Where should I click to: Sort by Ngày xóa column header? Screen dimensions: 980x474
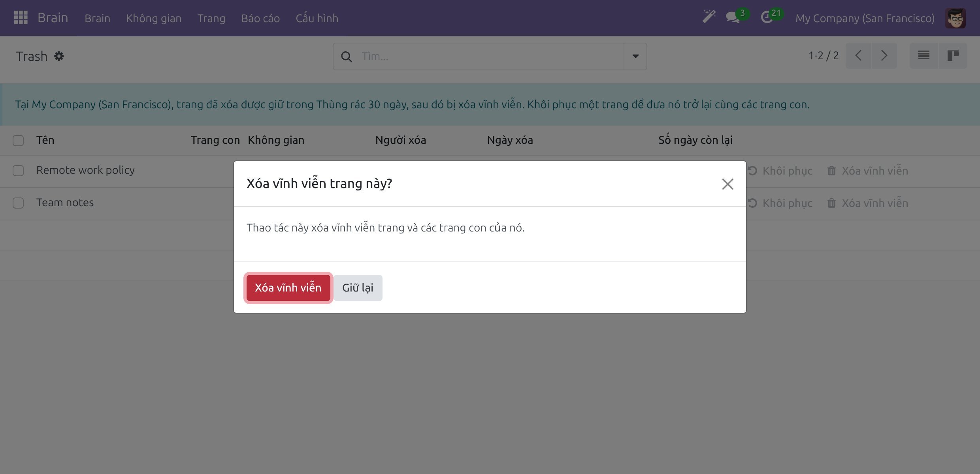click(510, 140)
